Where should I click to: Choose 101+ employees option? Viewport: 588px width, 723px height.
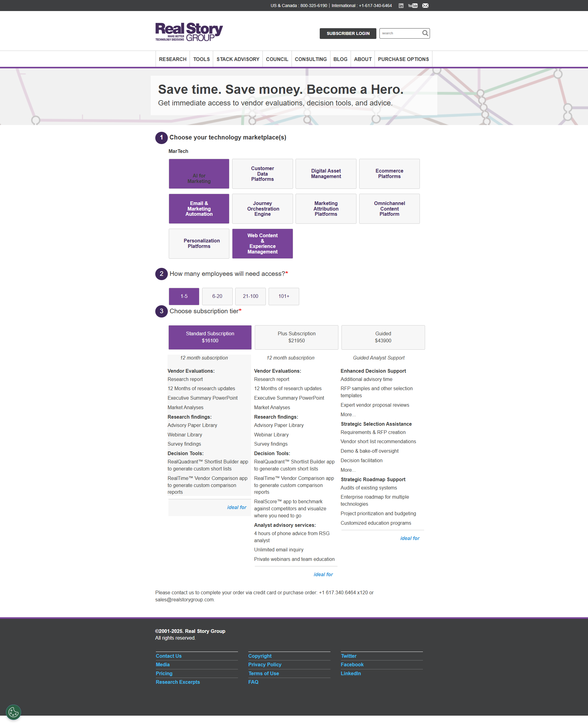tap(284, 296)
